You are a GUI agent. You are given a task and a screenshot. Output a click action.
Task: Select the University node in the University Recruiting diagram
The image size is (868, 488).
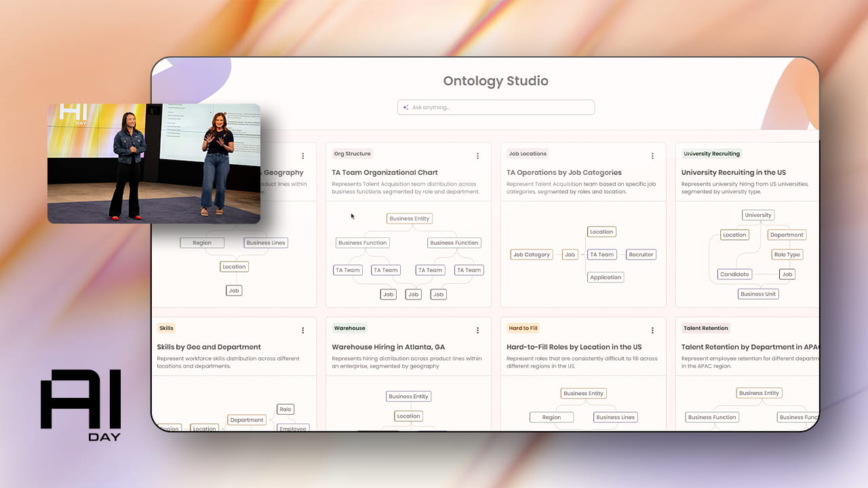[x=758, y=215]
